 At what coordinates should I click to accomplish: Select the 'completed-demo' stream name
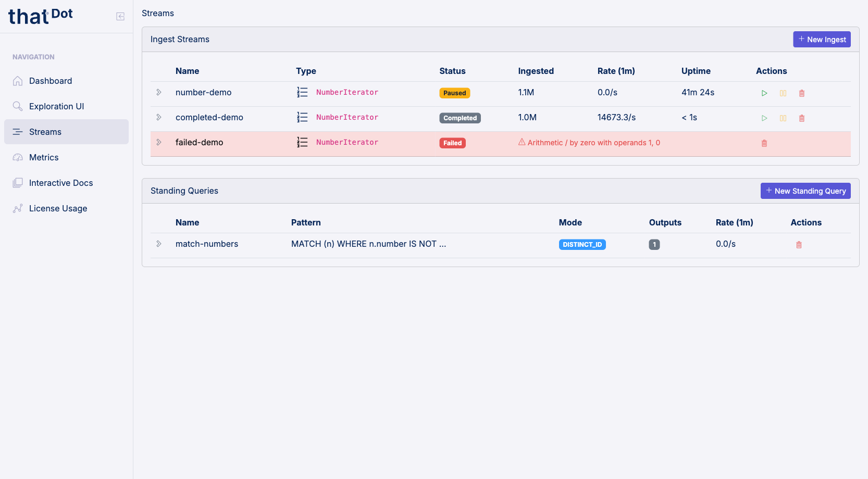pos(209,117)
